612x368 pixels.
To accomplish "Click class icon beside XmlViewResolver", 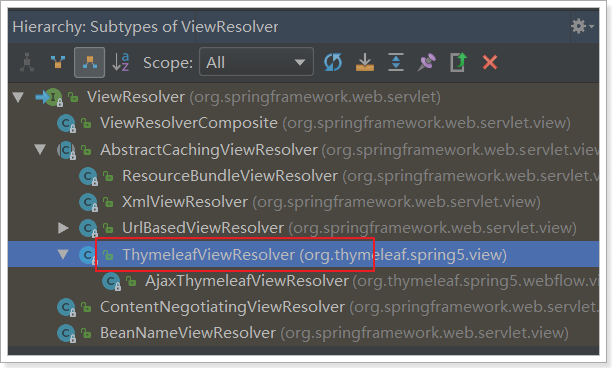I will (88, 203).
